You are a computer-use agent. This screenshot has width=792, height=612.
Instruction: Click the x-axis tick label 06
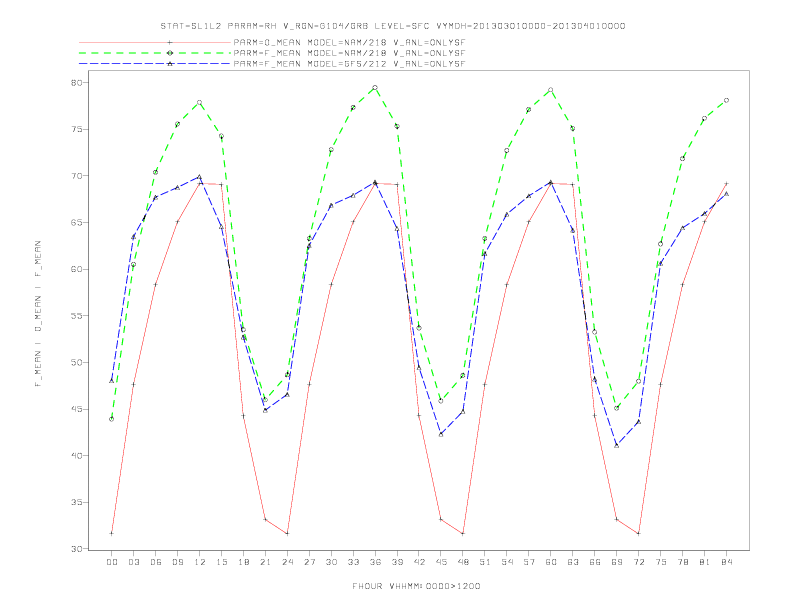coord(156,562)
